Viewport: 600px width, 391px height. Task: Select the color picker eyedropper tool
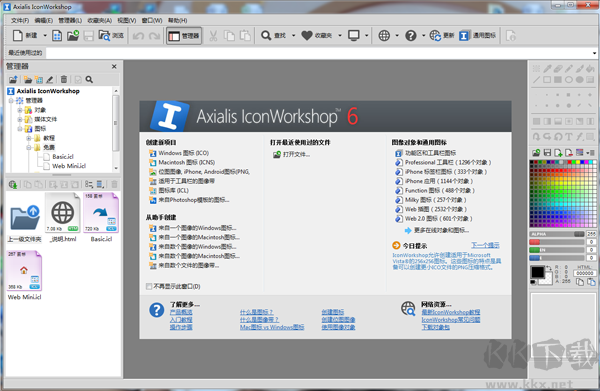547,68
